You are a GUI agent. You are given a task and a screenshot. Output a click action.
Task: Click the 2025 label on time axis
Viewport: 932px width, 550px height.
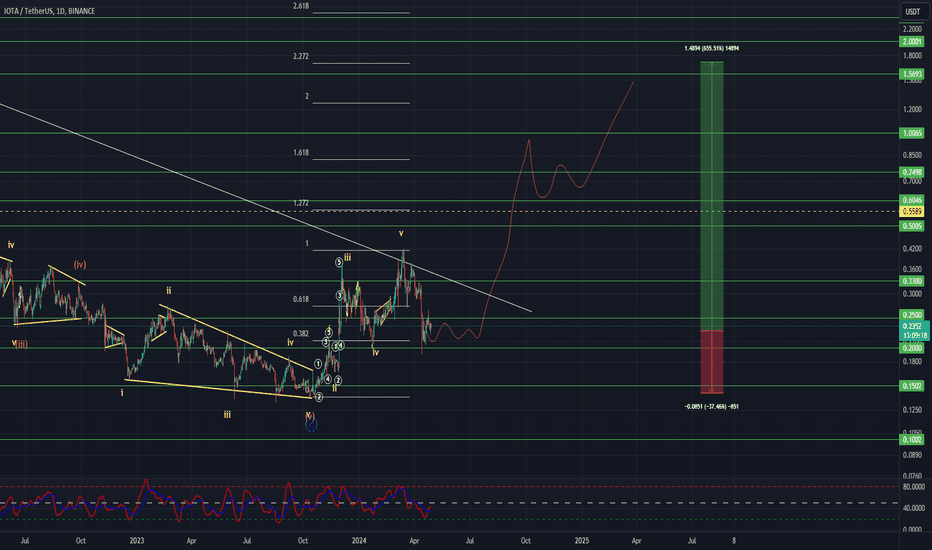point(582,540)
